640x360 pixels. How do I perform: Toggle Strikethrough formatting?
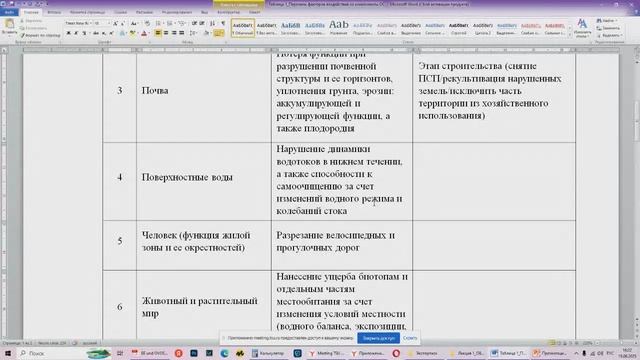(96, 33)
